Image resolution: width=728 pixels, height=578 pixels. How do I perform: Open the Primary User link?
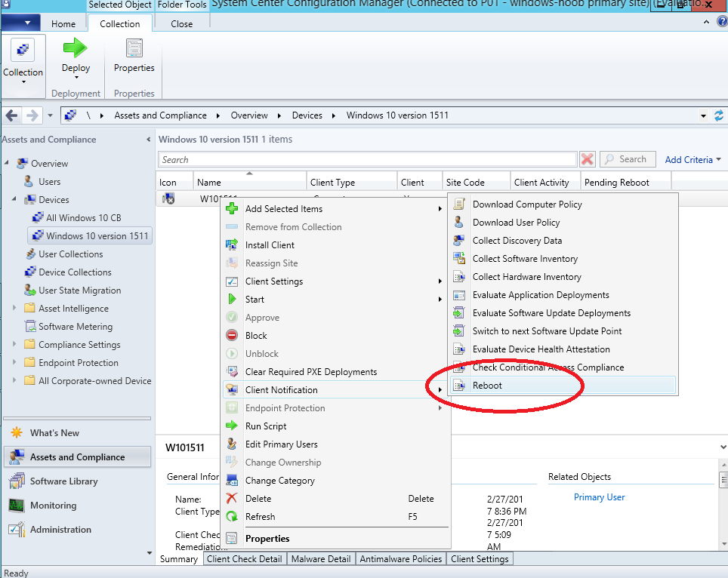click(x=599, y=497)
